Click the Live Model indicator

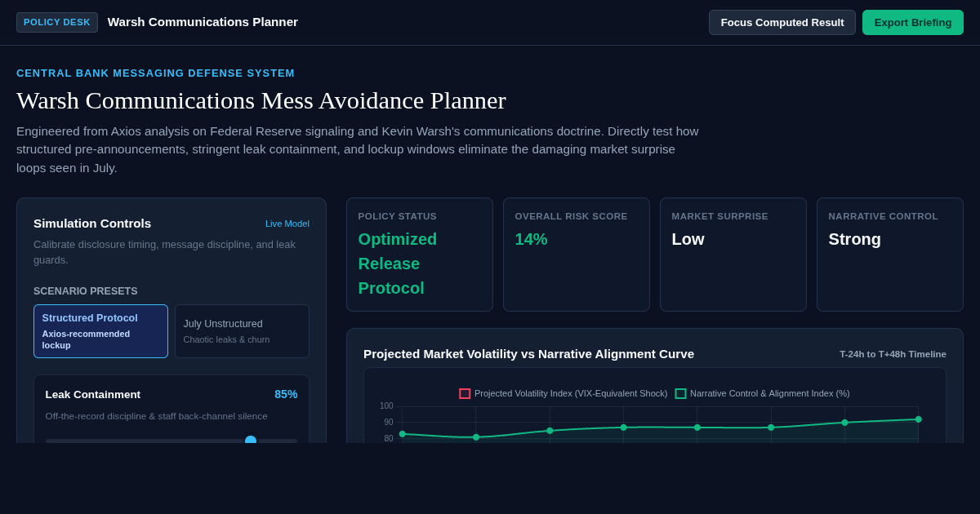287,224
